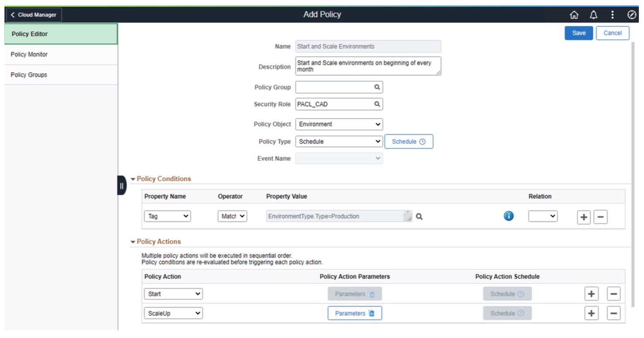Open the Relation dropdown

[x=543, y=216]
